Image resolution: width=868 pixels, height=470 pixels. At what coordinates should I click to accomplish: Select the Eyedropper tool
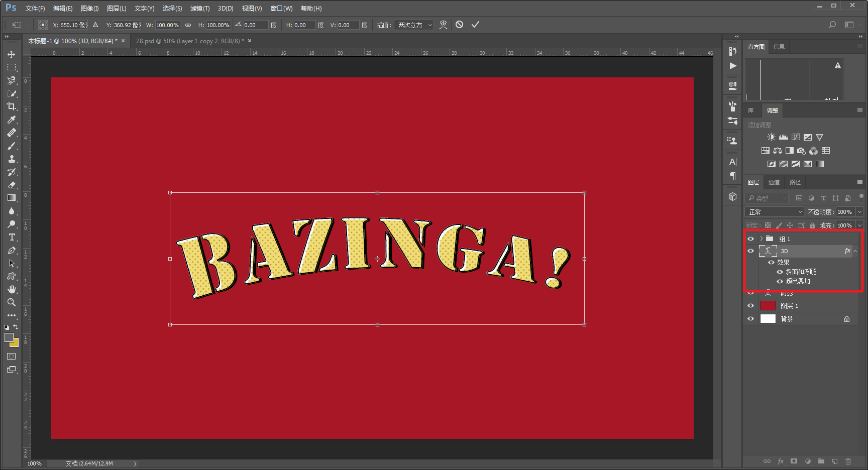coord(11,120)
